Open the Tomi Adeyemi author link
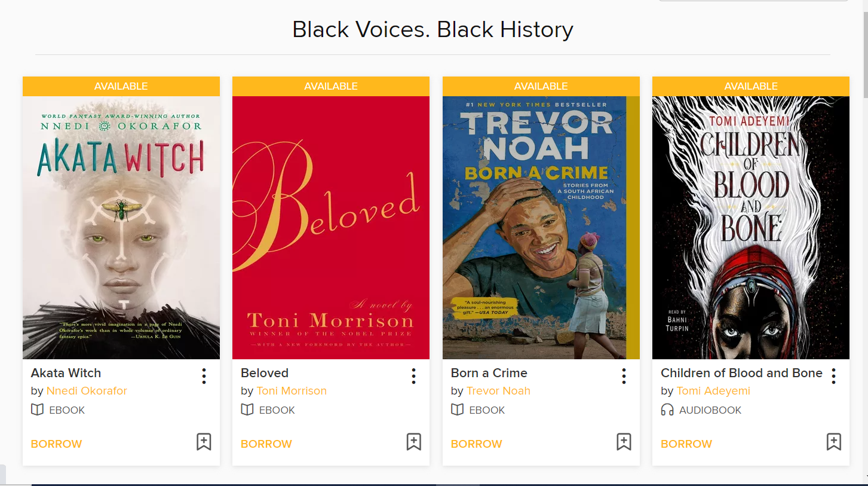This screenshot has width=868, height=486. pos(713,391)
